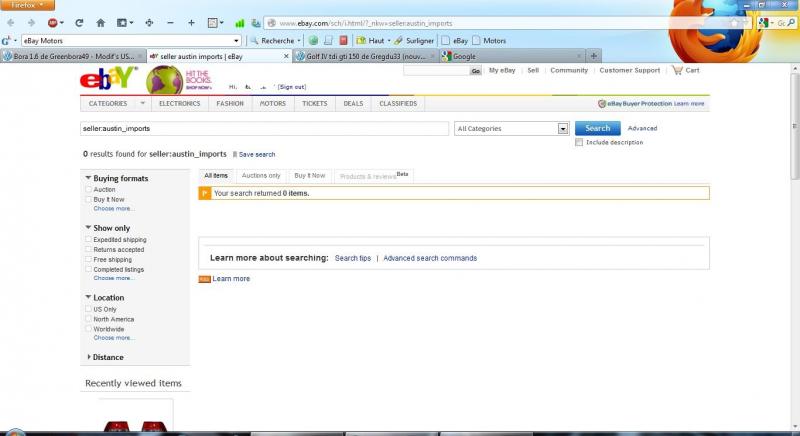Check the US Only location box

[88, 309]
